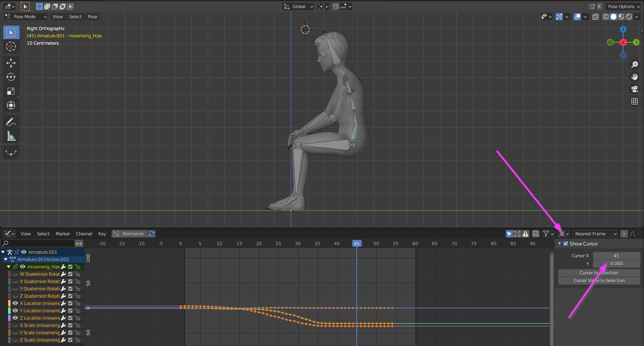Image resolution: width=644 pixels, height=346 pixels.
Task: Open the Pose Mode dropdown
Action: coord(26,17)
